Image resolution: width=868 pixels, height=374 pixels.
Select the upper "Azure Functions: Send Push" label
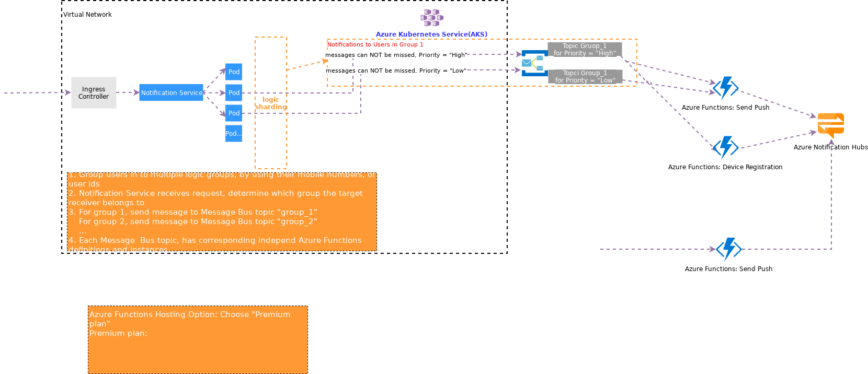[726, 108]
